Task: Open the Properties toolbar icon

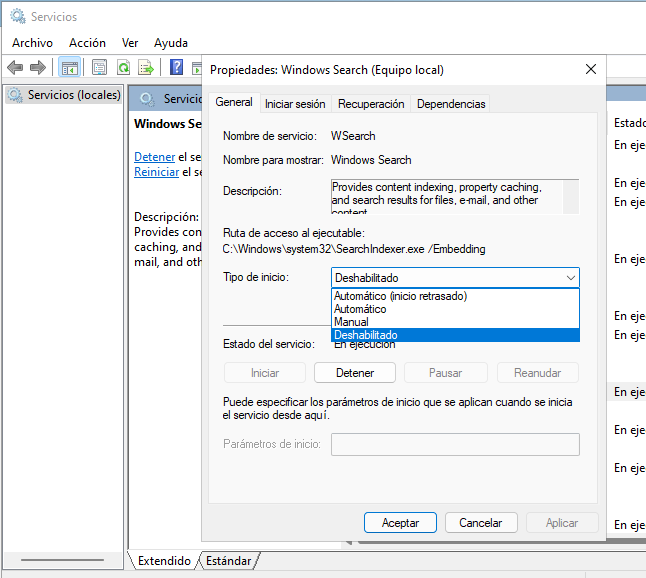Action: tap(99, 67)
